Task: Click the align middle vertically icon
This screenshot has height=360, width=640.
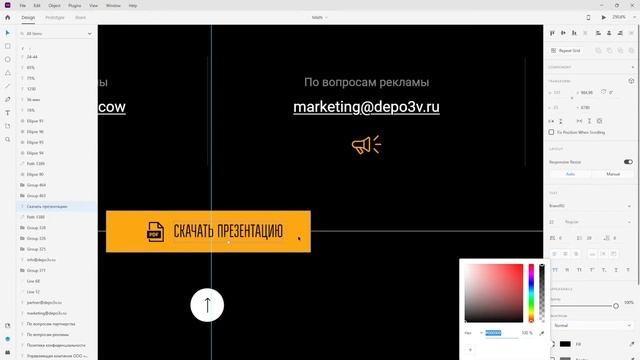Action: tap(563, 33)
